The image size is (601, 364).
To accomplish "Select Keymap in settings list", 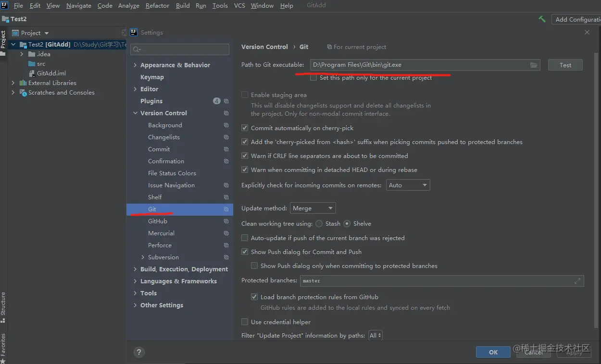I will tap(152, 77).
